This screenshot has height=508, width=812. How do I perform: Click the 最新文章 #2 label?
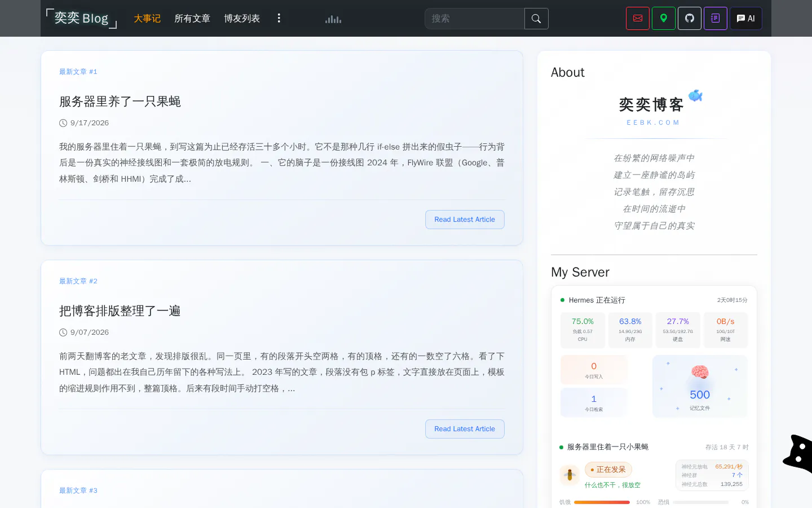[x=78, y=281]
